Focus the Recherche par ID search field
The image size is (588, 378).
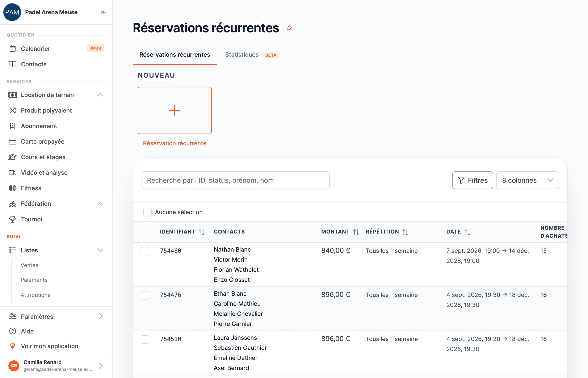point(236,180)
